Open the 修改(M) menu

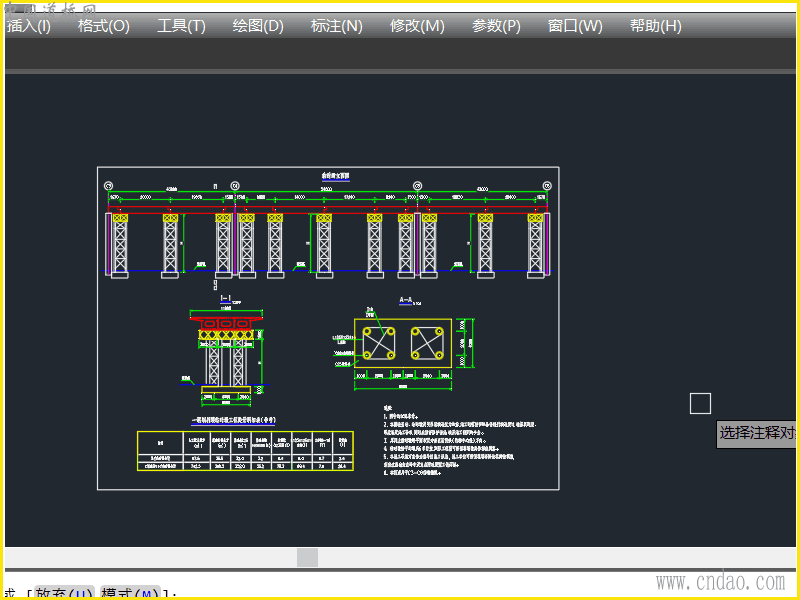tap(417, 26)
